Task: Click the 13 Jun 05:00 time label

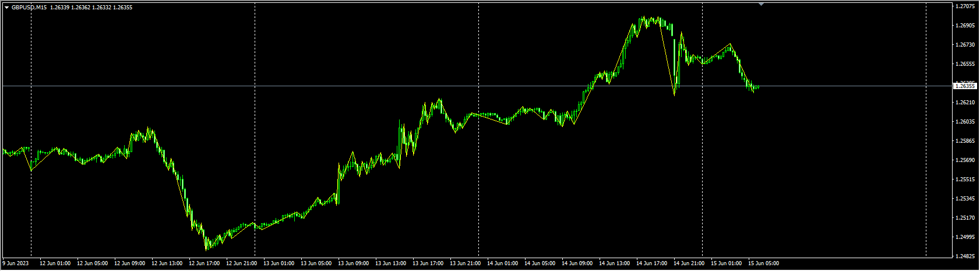Action: [x=316, y=263]
